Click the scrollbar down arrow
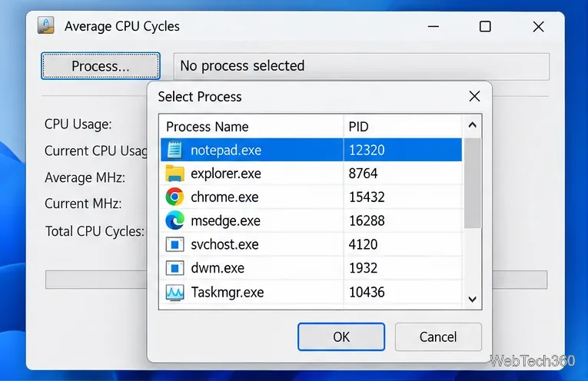This screenshot has height=381, width=588. tap(473, 299)
